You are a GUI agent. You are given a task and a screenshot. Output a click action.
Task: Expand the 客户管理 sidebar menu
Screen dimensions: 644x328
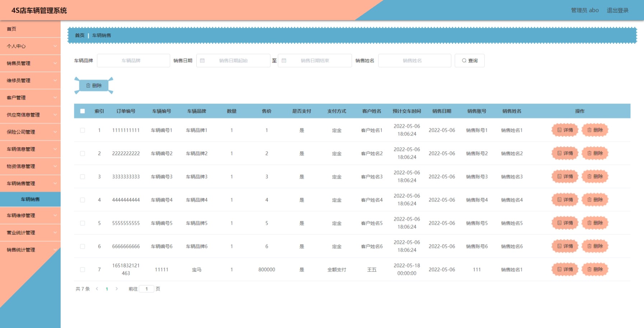[x=30, y=98]
